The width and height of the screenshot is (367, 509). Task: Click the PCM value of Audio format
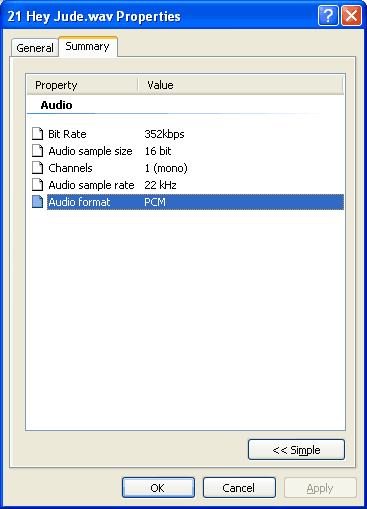click(155, 202)
